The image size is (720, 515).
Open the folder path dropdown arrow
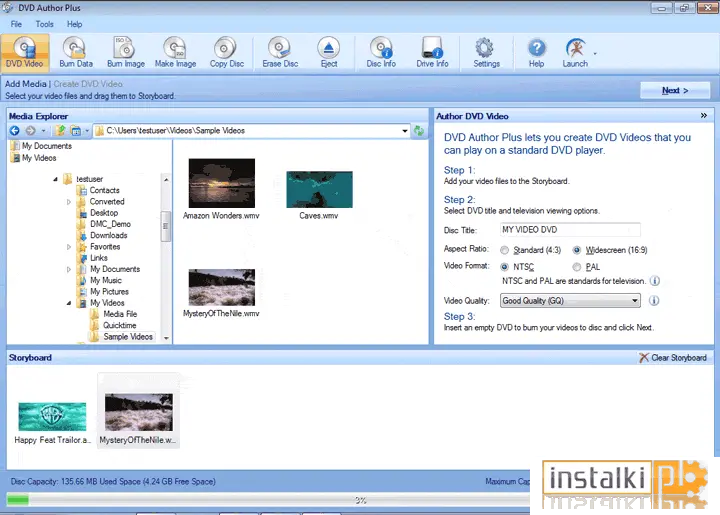(x=405, y=131)
